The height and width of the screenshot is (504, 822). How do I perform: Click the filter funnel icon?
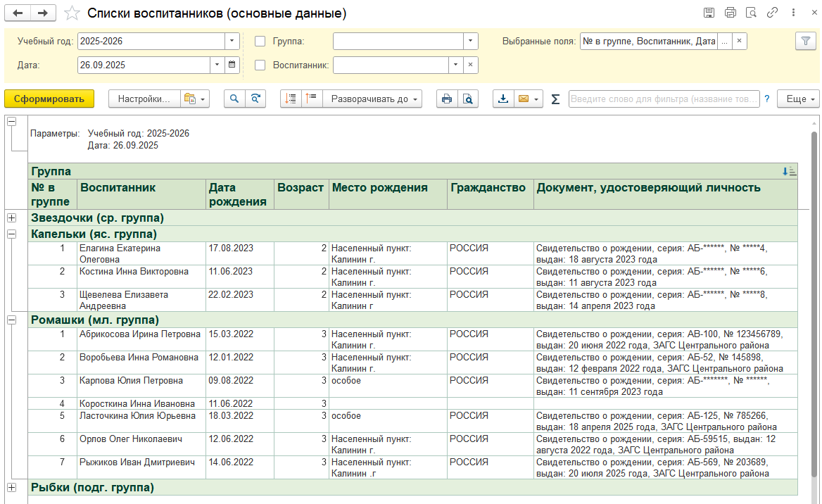805,42
